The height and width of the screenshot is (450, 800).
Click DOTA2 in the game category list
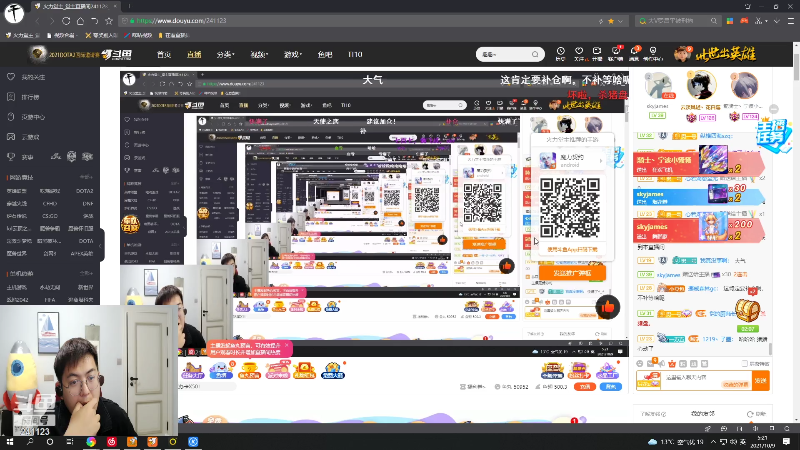(84, 191)
